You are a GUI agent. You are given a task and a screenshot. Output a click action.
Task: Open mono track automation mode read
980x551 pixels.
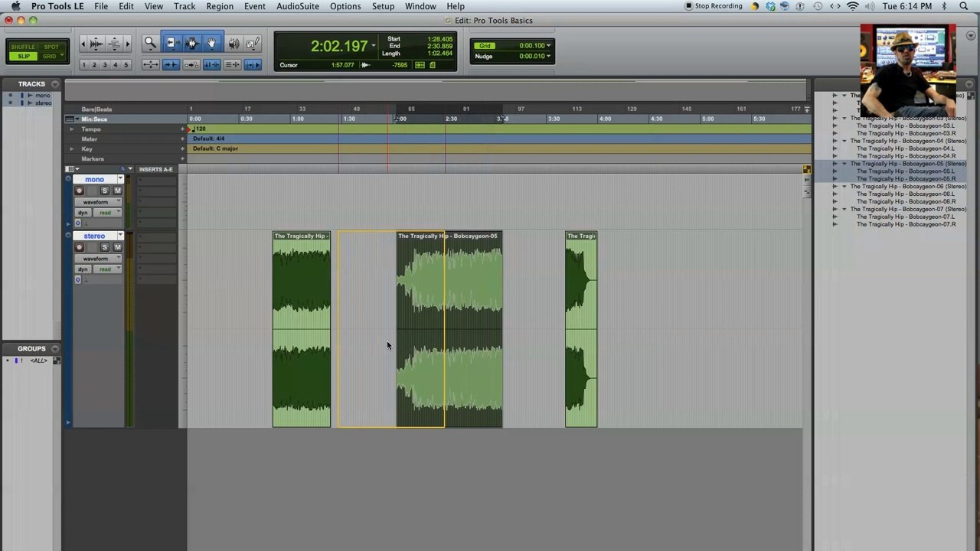pyautogui.click(x=107, y=213)
